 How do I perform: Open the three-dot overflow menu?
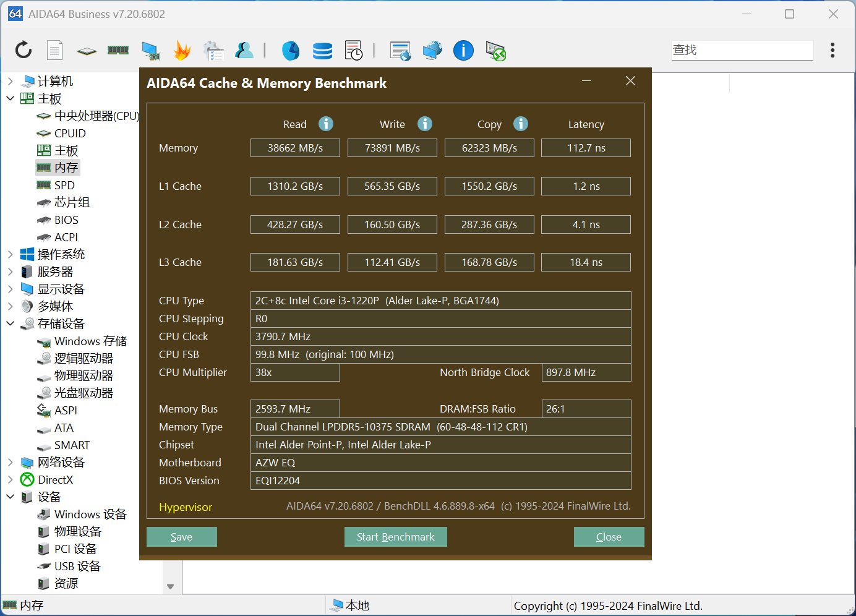click(x=832, y=50)
